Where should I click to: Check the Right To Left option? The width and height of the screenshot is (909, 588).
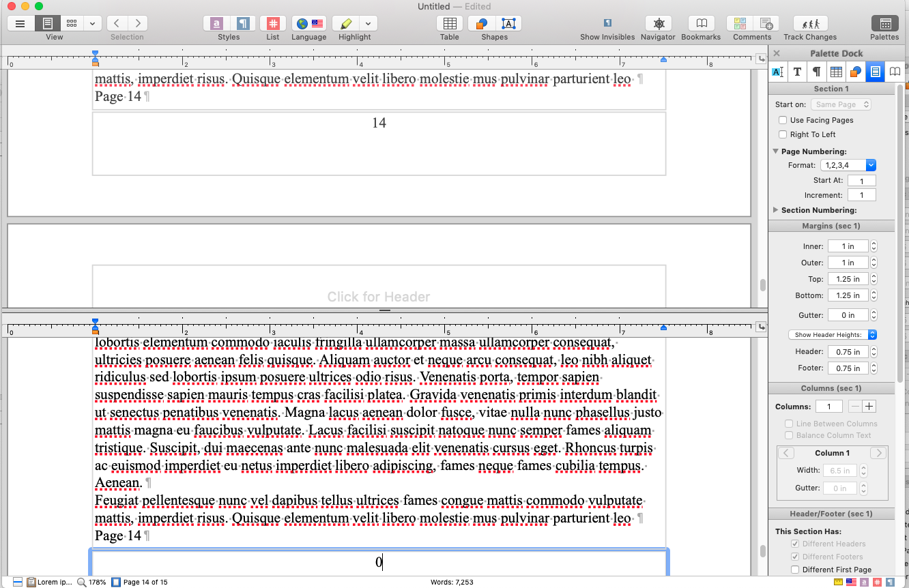tap(782, 134)
